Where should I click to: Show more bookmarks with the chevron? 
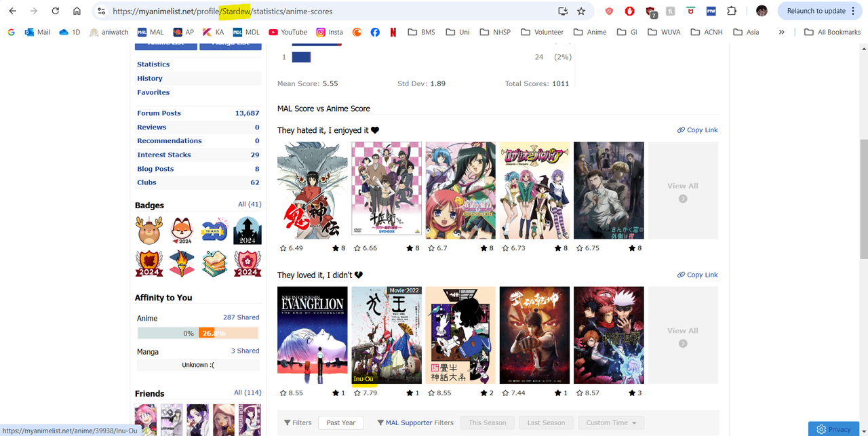[782, 32]
